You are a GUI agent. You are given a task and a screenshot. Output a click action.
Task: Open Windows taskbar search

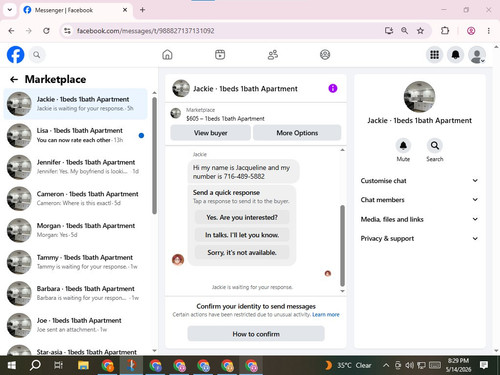click(x=35, y=365)
